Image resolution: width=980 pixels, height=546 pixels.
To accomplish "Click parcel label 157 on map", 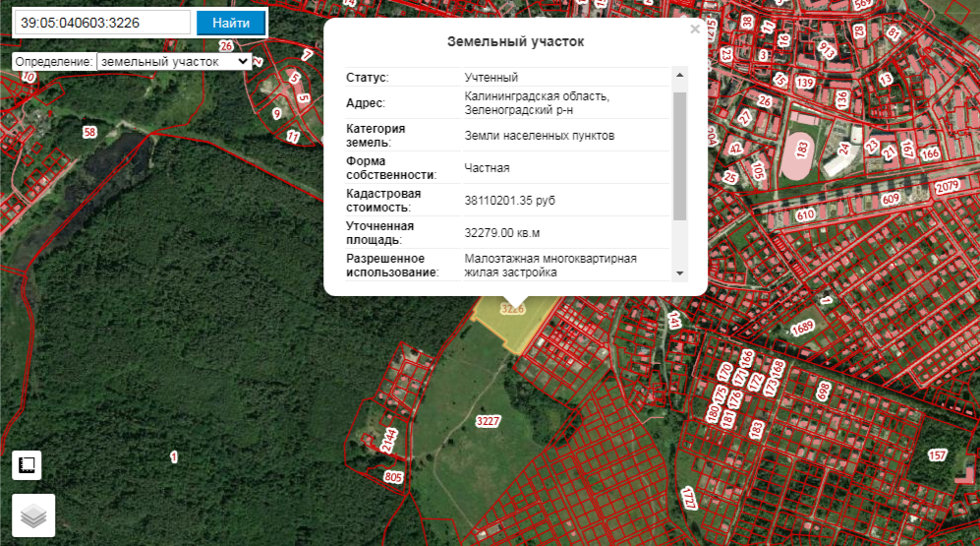I will (937, 455).
